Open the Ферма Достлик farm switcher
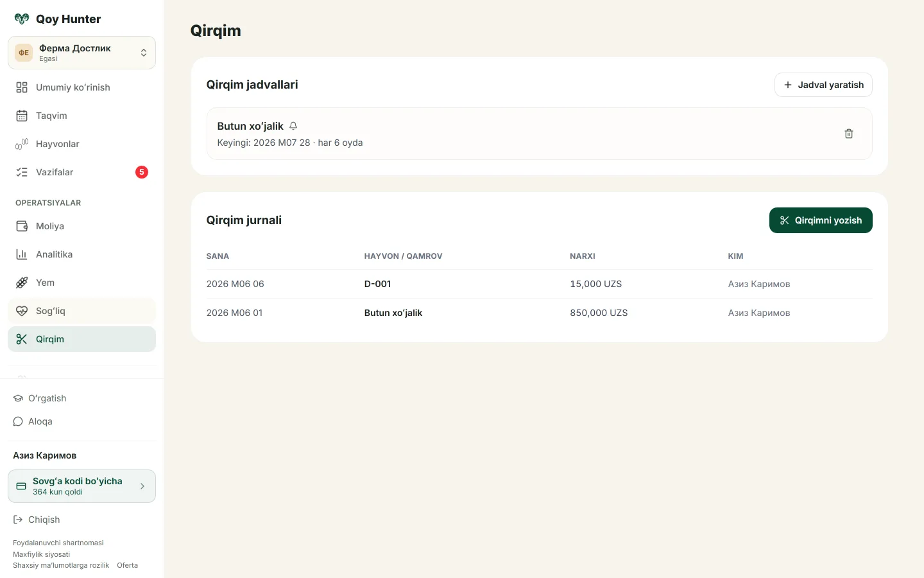Viewport: 924px width, 578px height. [81, 53]
